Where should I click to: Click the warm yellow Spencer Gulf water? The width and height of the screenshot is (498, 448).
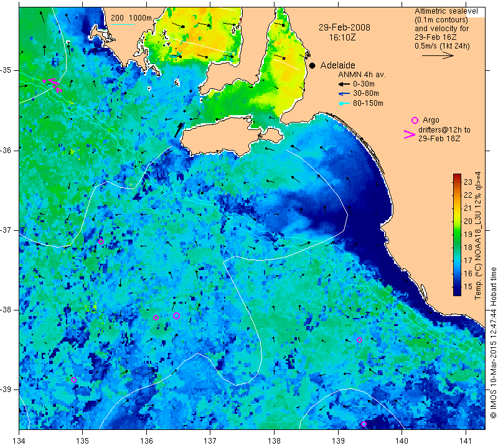pyautogui.click(x=197, y=35)
